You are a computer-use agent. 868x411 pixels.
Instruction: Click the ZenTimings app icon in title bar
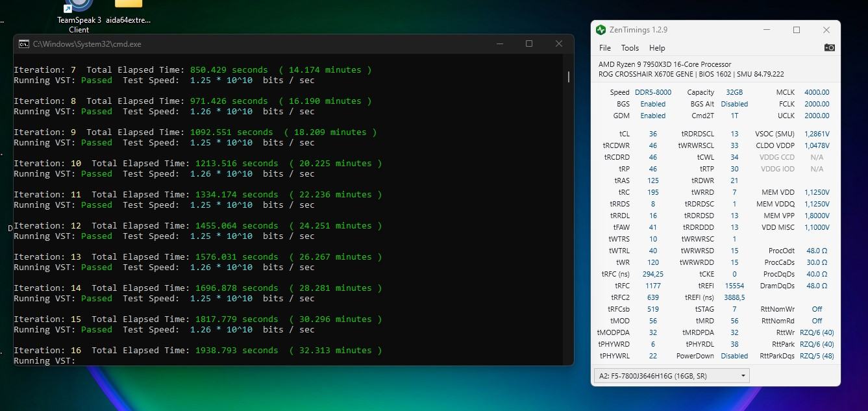coord(601,30)
